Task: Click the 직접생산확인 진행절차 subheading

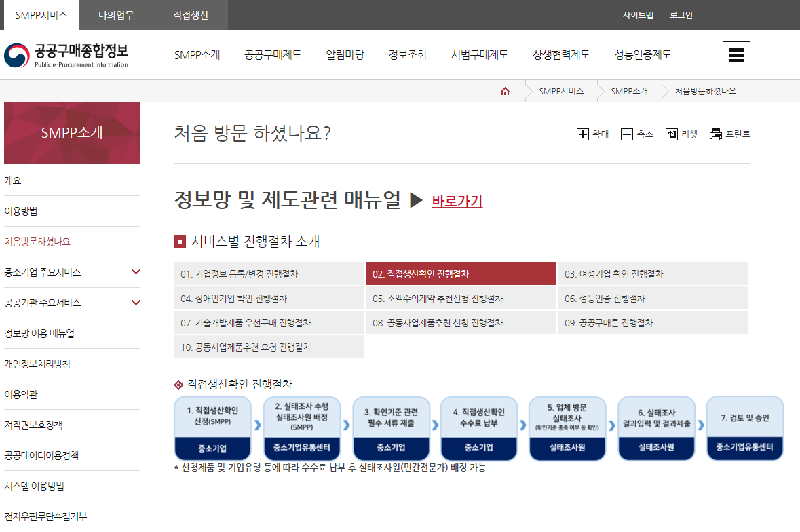Action: 240,384
